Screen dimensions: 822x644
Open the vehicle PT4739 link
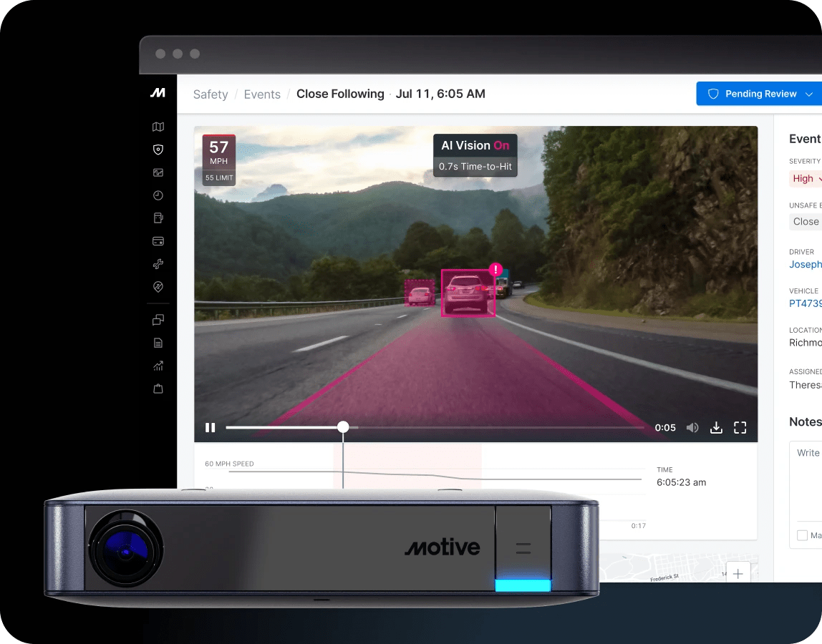coord(805,303)
